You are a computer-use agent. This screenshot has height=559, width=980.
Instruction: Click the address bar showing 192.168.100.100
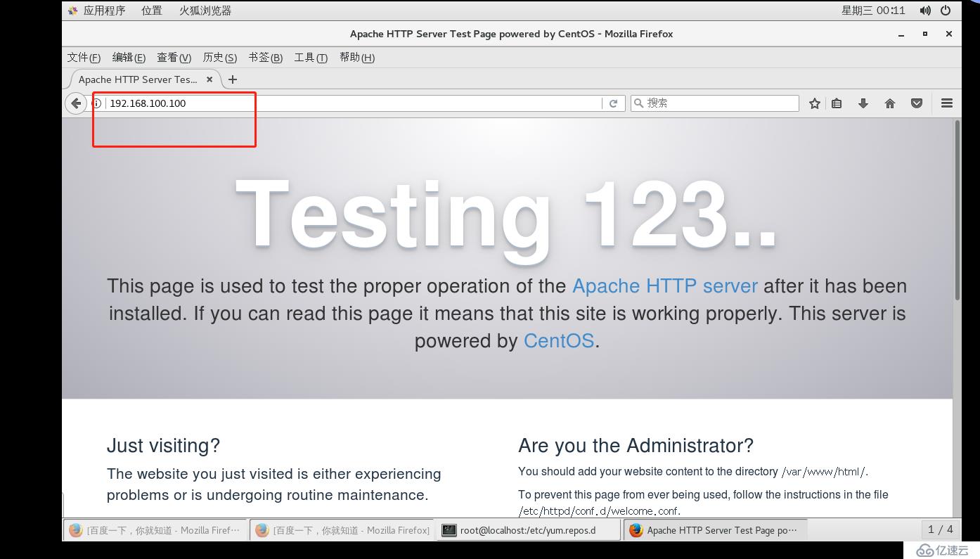click(354, 103)
